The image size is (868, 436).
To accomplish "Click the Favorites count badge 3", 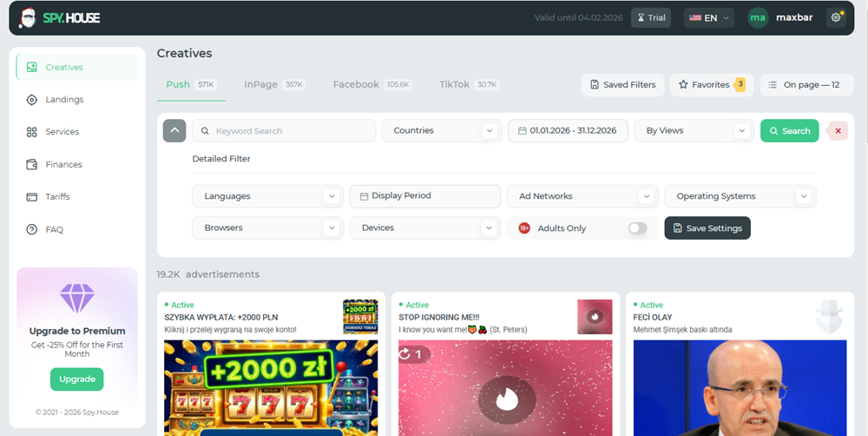I will coord(740,85).
